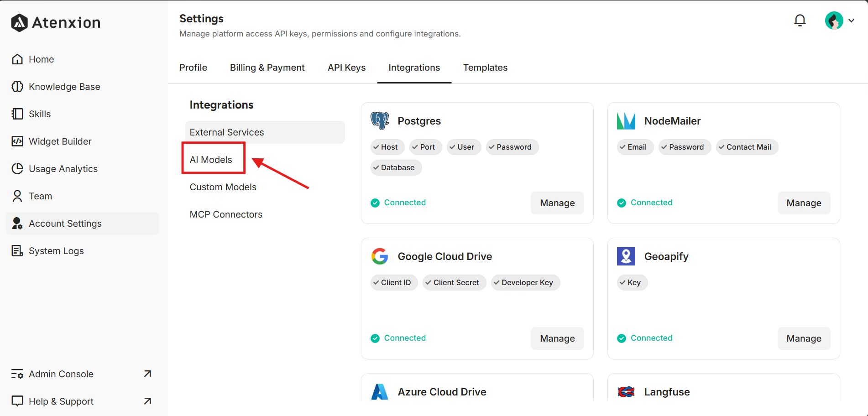Click Postgres Database field chip
The width and height of the screenshot is (868, 416).
(396, 168)
